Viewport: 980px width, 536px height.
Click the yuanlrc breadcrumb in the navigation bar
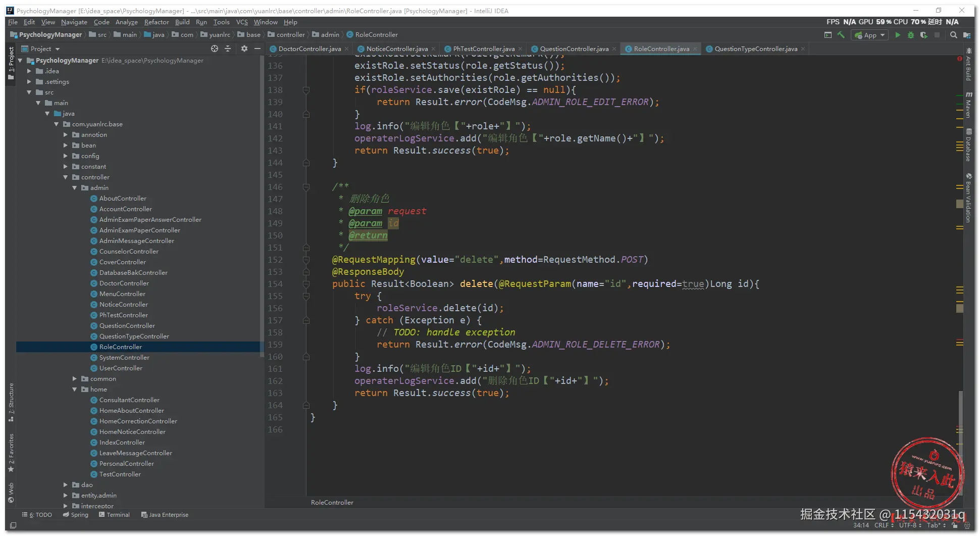tap(216, 35)
